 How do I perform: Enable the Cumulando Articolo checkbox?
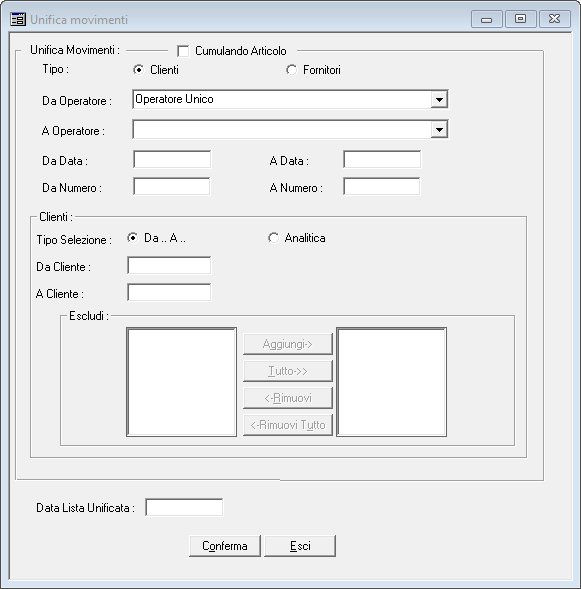pos(183,51)
